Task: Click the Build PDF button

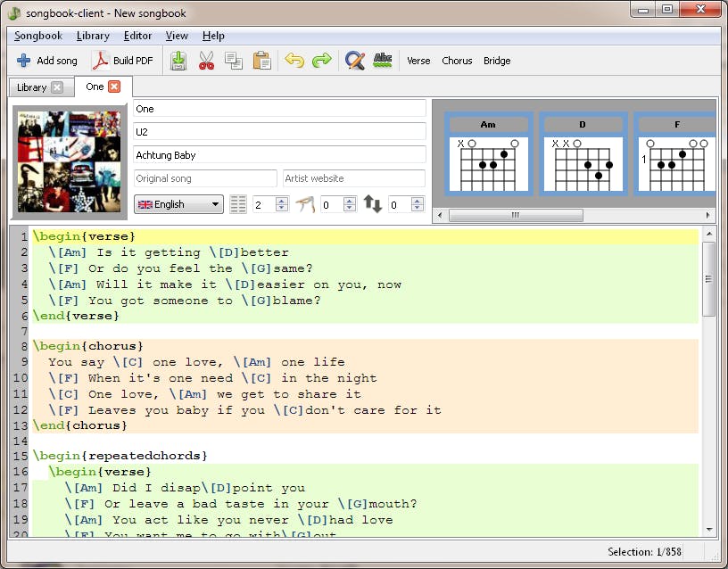Action: click(x=124, y=61)
